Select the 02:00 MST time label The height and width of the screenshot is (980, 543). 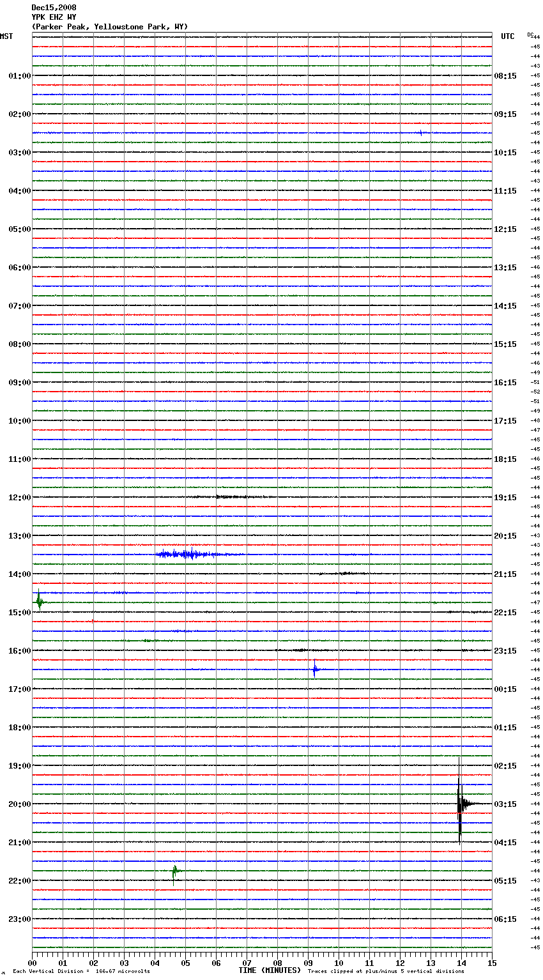[x=19, y=114]
